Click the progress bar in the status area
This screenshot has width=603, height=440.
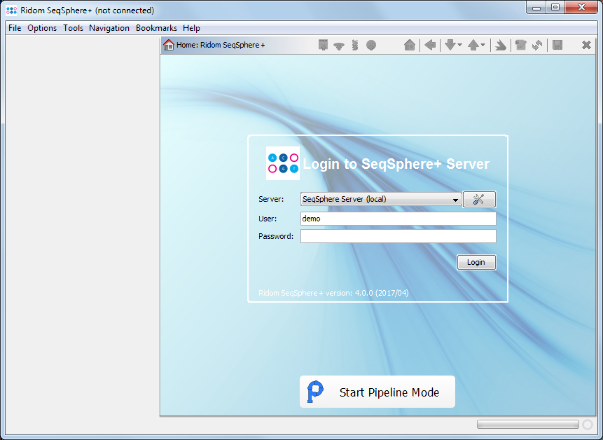pyautogui.click(x=528, y=424)
